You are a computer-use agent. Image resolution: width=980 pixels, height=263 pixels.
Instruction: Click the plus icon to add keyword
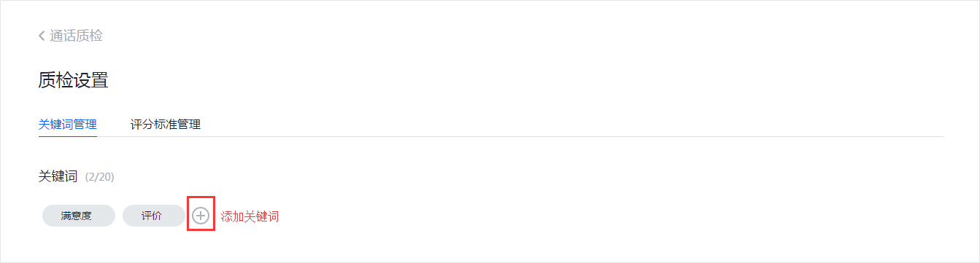click(x=201, y=216)
